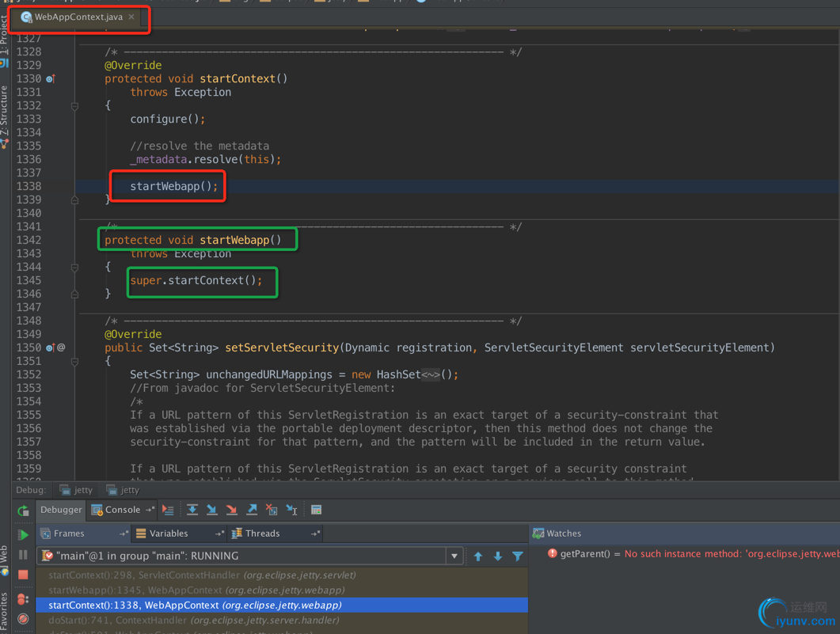Open the View Breakpoints dialog
The image size is (840, 634).
point(23,599)
